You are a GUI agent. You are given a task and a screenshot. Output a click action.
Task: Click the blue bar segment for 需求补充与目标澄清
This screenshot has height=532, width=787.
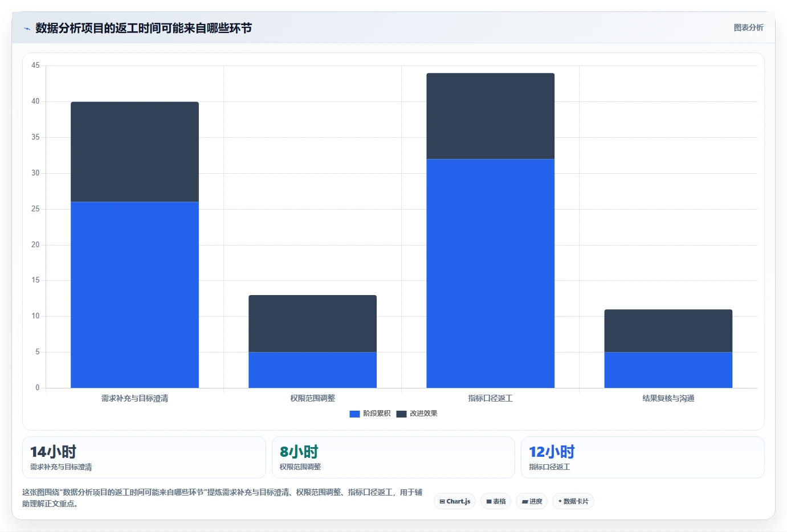tap(134, 295)
